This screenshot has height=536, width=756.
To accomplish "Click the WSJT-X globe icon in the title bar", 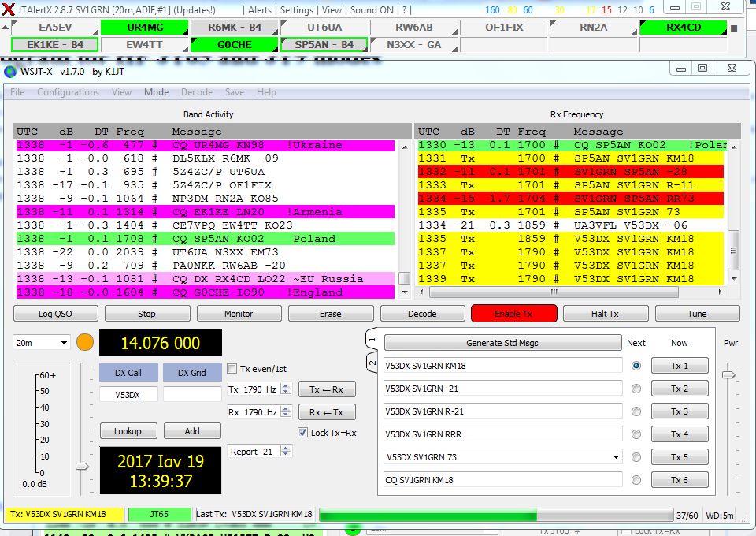I will coord(9,71).
